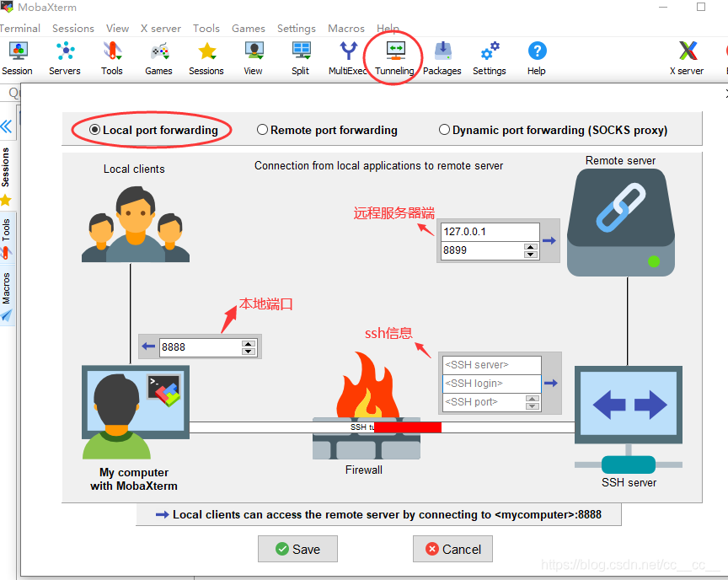Screen dimensions: 728x580
Task: Decrease SSH port with down arrow
Action: (532, 405)
